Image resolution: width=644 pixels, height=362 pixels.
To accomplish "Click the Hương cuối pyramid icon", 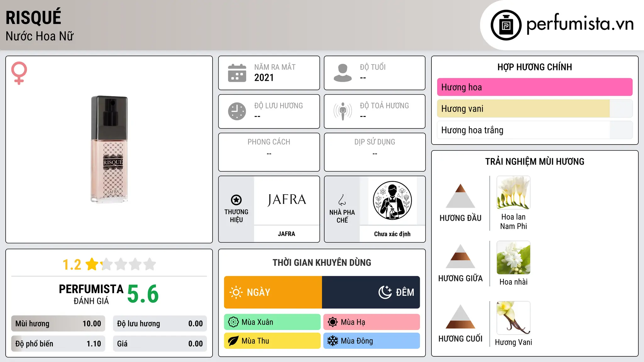I will click(x=460, y=316).
